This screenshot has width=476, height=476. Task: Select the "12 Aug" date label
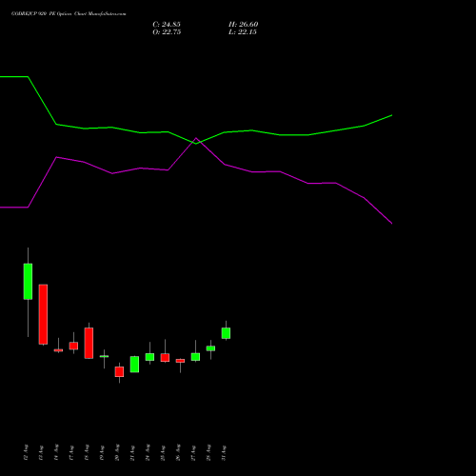26,452
